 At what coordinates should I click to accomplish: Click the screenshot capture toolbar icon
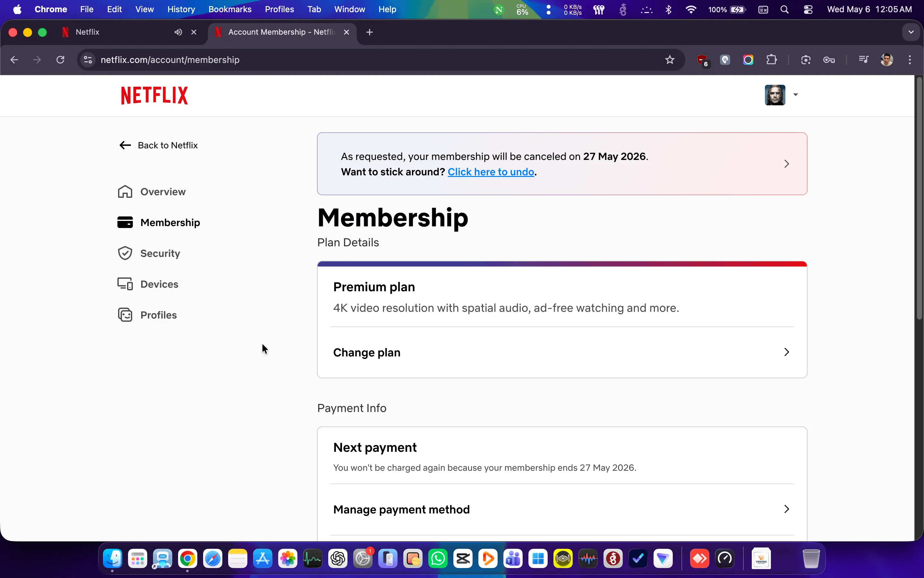(x=806, y=60)
